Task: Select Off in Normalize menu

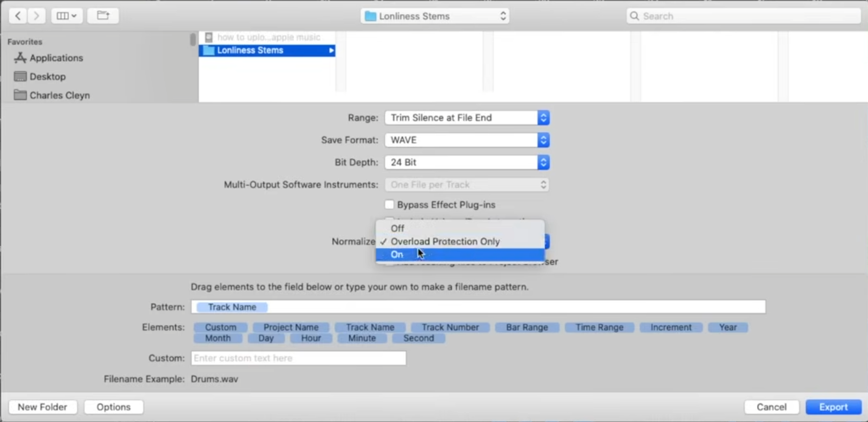Action: (x=460, y=228)
